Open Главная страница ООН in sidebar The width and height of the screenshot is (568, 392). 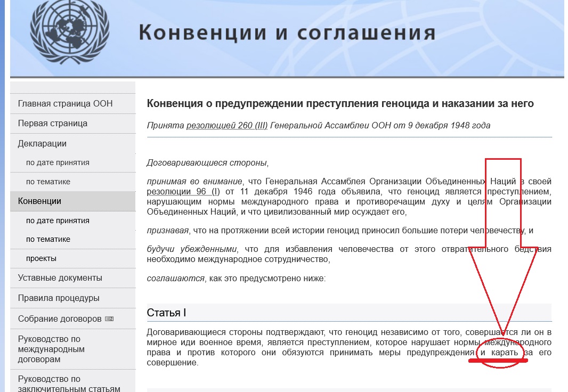(x=65, y=103)
